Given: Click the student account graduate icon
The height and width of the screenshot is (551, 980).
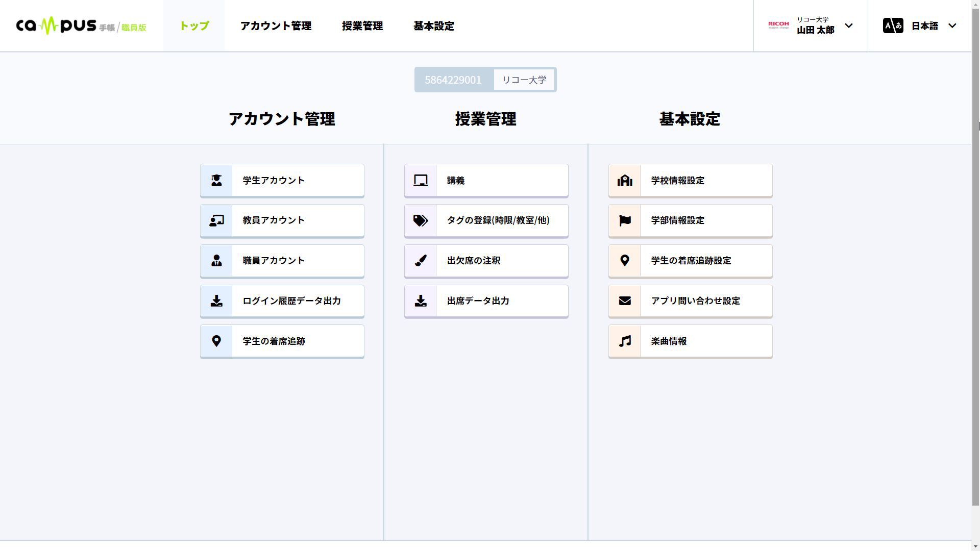Looking at the screenshot, I should tap(216, 181).
